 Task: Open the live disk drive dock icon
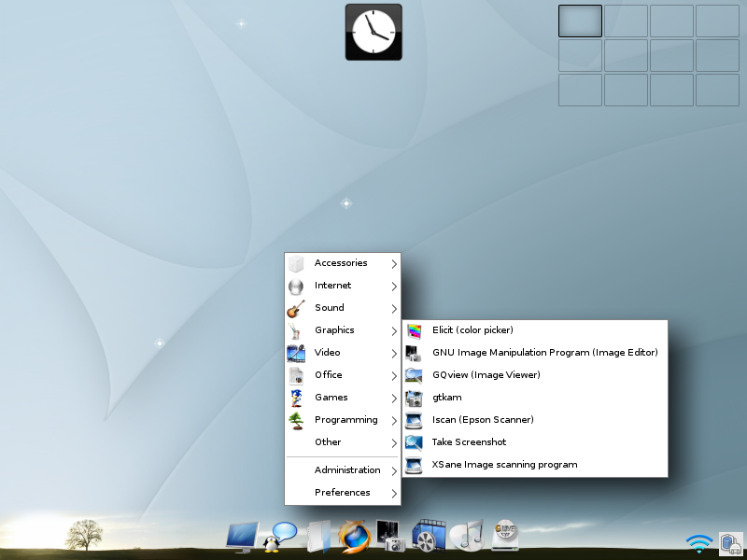pos(504,535)
